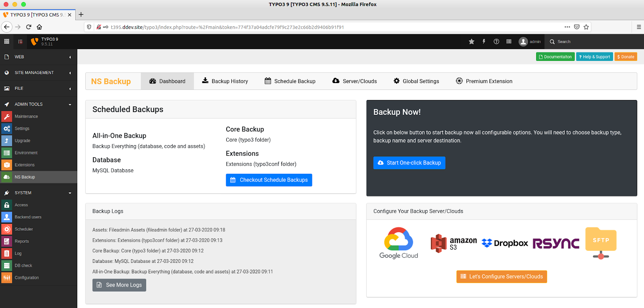Viewport: 644px width, 308px height.
Task: Open Maintenance wrench icon in sidebar
Action: tap(7, 117)
